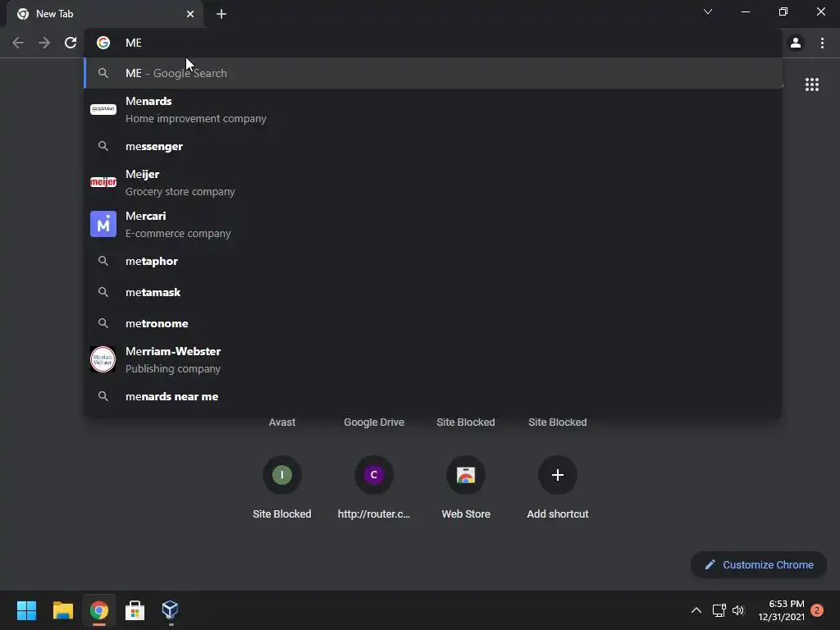
Task: Click magnifier icon beside metaphor
Action: [103, 261]
